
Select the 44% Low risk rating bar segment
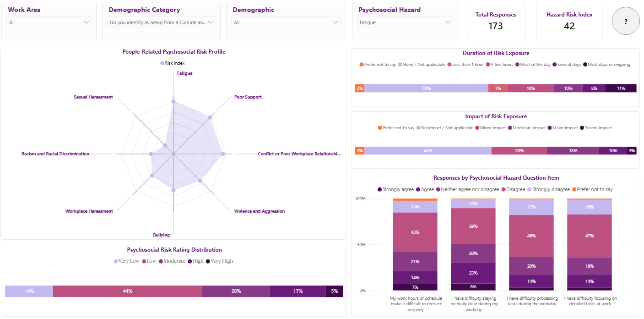point(128,291)
